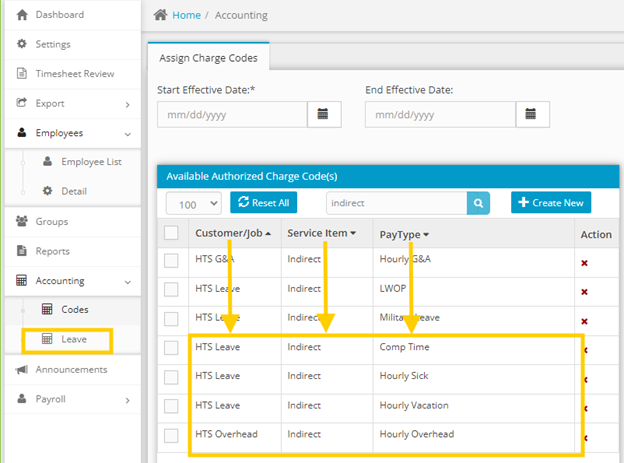
Task: Click the search field containing indirect
Action: pos(397,203)
